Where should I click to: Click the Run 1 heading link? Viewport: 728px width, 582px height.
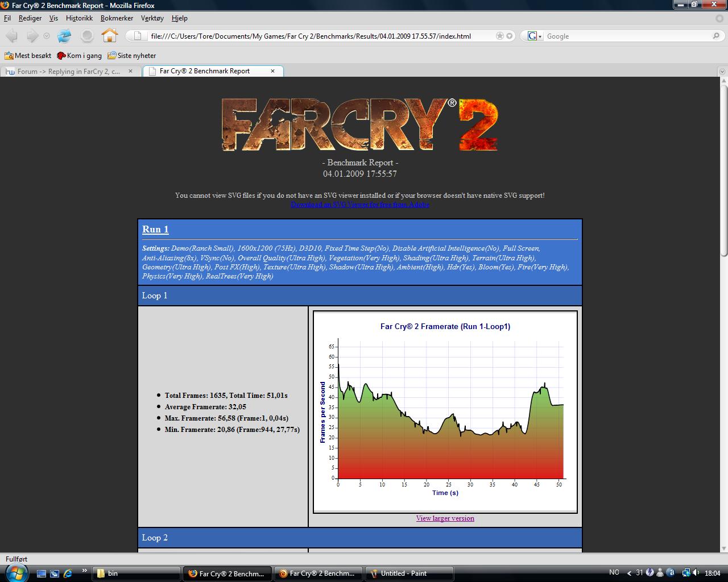[155, 229]
